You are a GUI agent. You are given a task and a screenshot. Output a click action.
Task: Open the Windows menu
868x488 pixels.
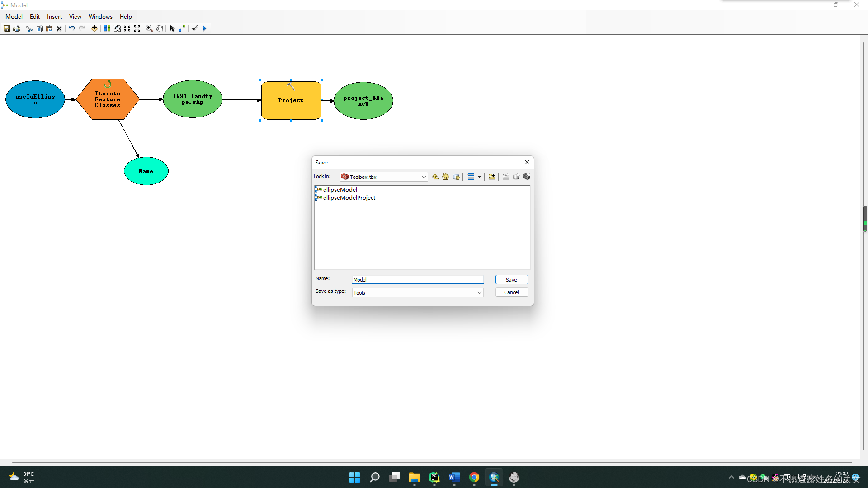click(x=100, y=16)
